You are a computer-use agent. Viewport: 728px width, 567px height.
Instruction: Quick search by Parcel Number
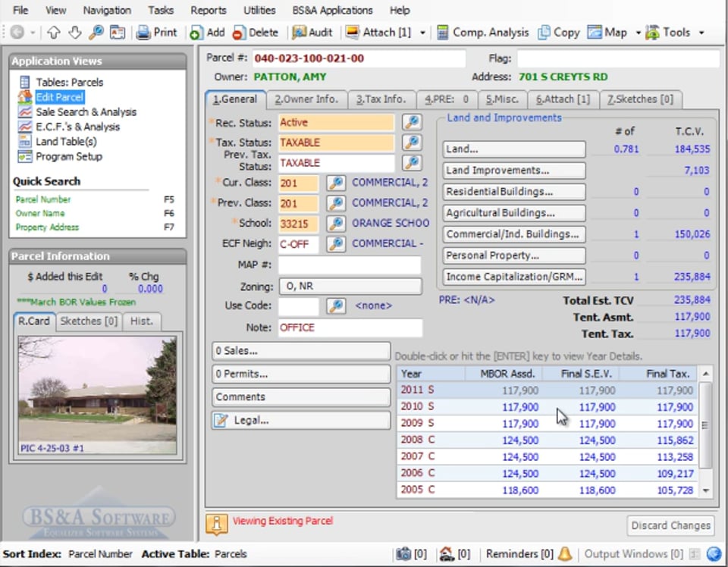(43, 199)
